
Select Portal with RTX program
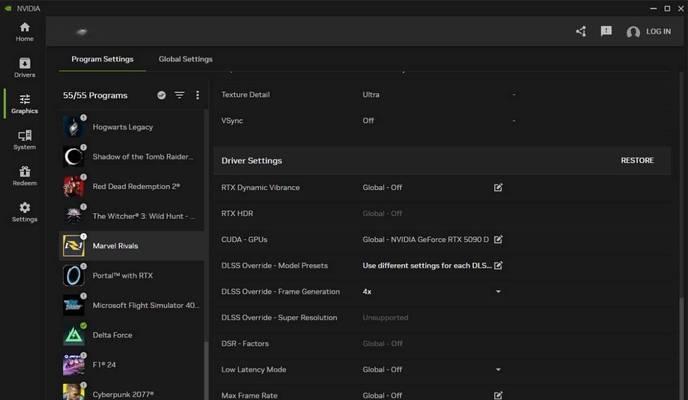click(131, 275)
